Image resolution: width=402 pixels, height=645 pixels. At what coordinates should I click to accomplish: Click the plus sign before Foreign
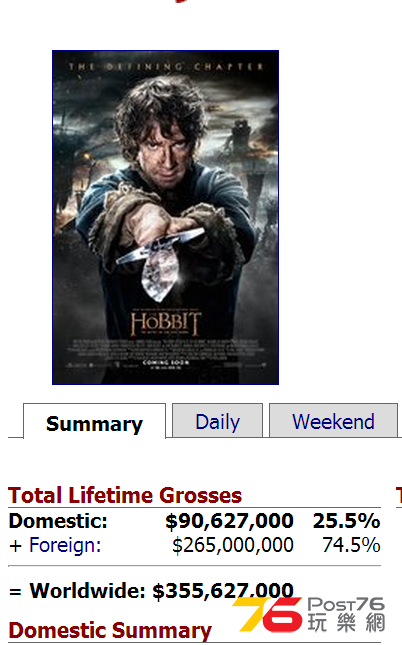(x=16, y=546)
